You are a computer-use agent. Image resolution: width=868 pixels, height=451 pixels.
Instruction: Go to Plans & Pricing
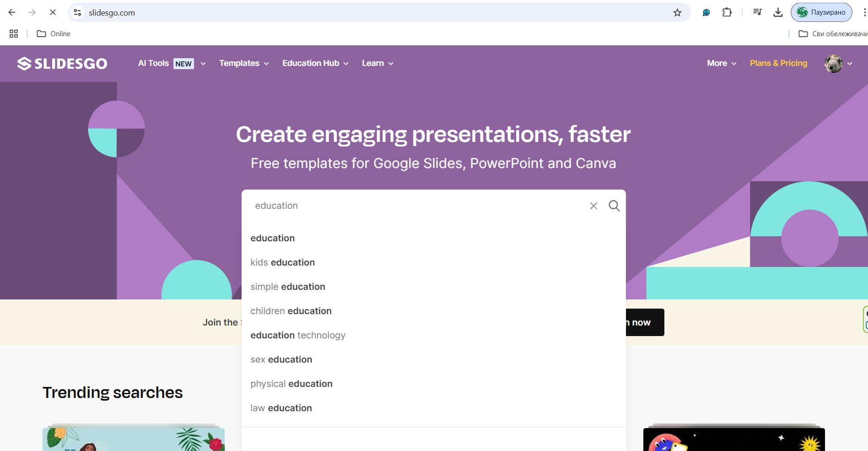[778, 64]
